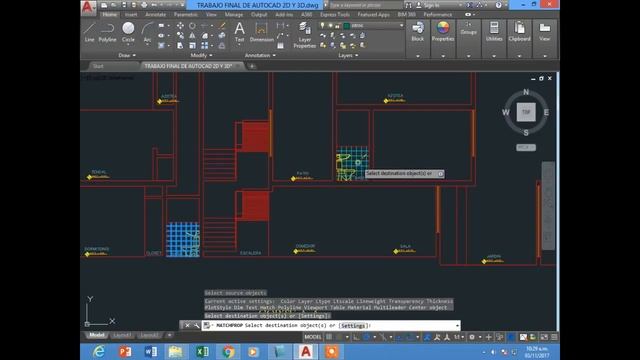Viewport: 640px width, 360px height.
Task: Click the Explode tool icon
Action: coord(222,36)
